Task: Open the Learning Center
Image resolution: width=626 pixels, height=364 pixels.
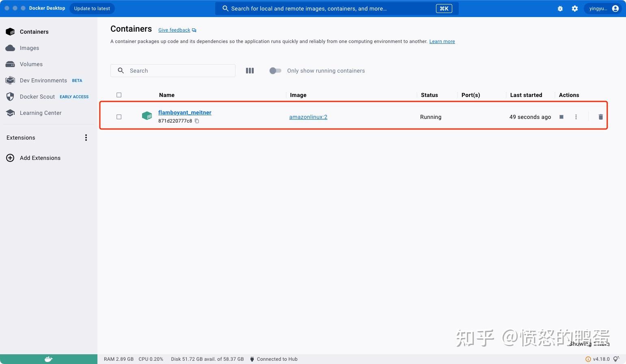Action: [41, 113]
